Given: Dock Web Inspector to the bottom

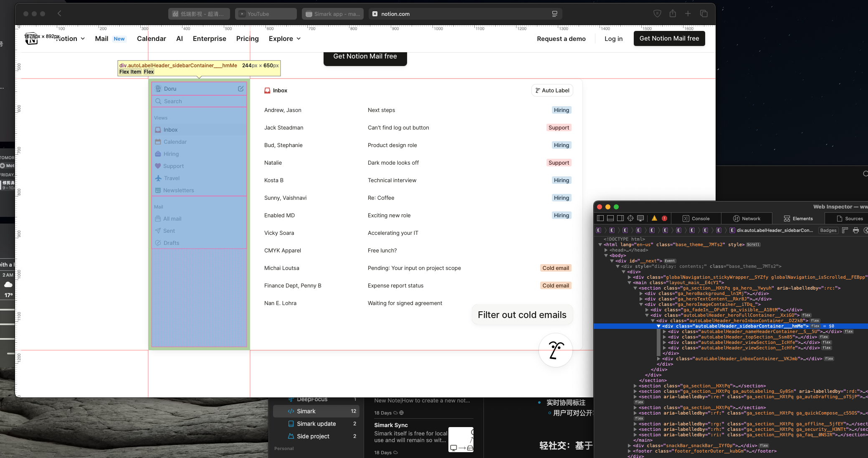Looking at the screenshot, I should [x=610, y=218].
